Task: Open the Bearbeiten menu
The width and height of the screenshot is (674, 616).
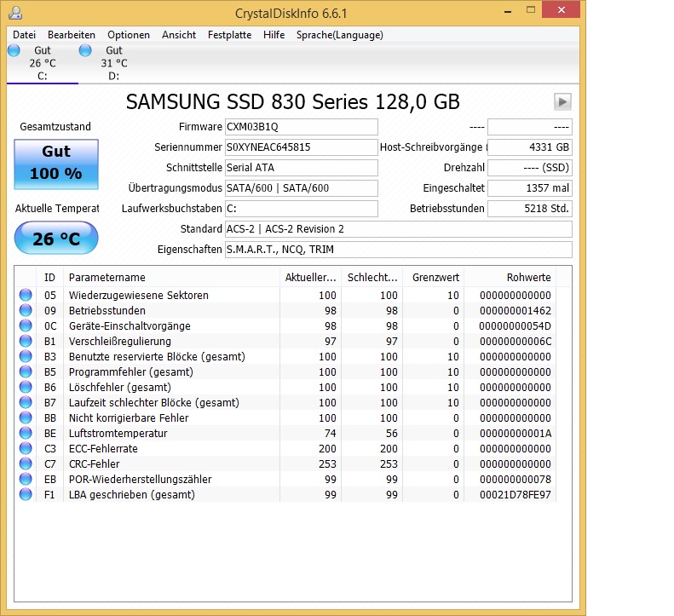Action: [x=72, y=35]
